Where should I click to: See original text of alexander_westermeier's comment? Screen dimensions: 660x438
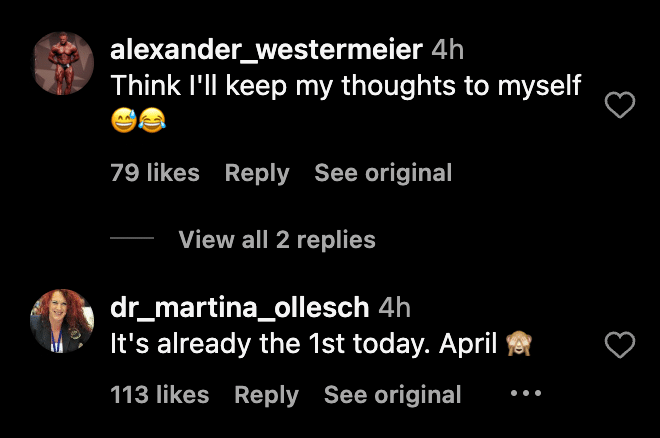(x=383, y=173)
